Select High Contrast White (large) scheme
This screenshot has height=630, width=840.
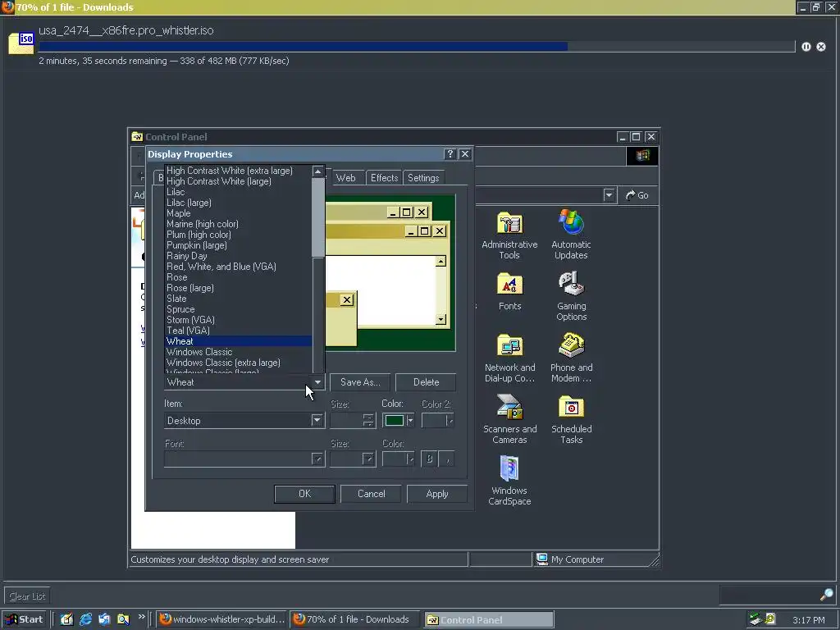click(x=238, y=181)
